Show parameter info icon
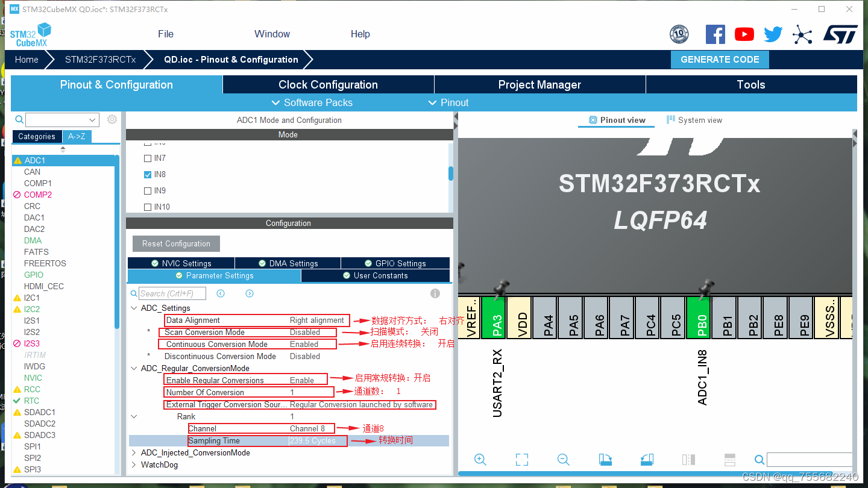This screenshot has width=868, height=488. pyautogui.click(x=435, y=293)
